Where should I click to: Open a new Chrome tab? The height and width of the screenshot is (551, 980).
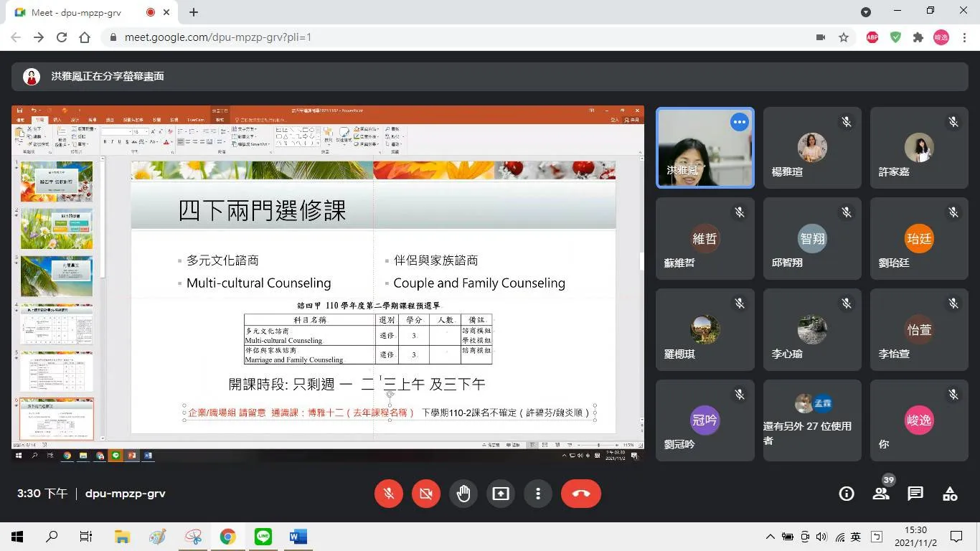click(x=194, y=12)
